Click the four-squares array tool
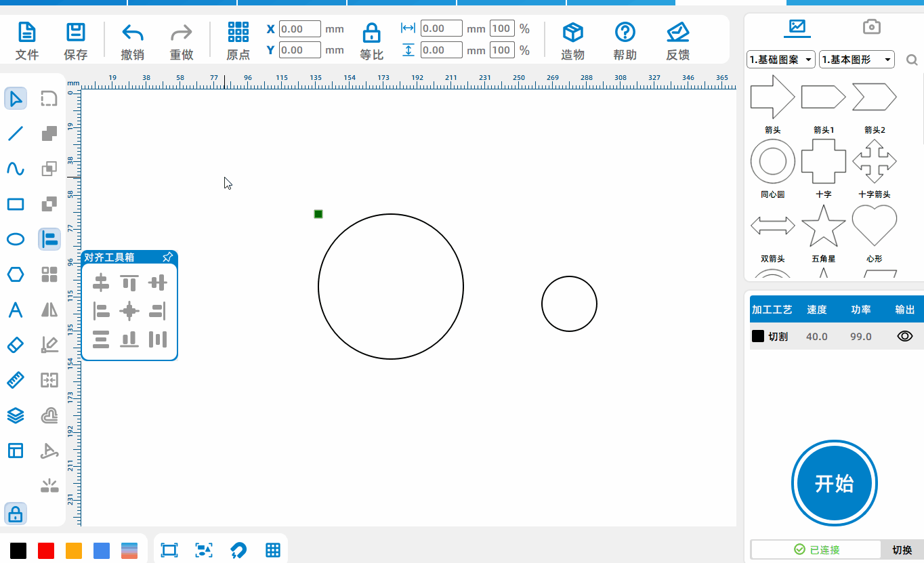Screen dimensions: 924x563 pyautogui.click(x=49, y=274)
